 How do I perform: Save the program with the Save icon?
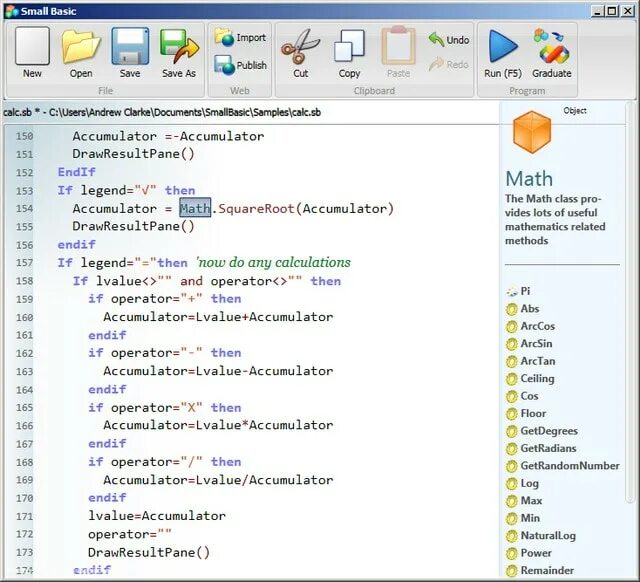click(x=130, y=47)
